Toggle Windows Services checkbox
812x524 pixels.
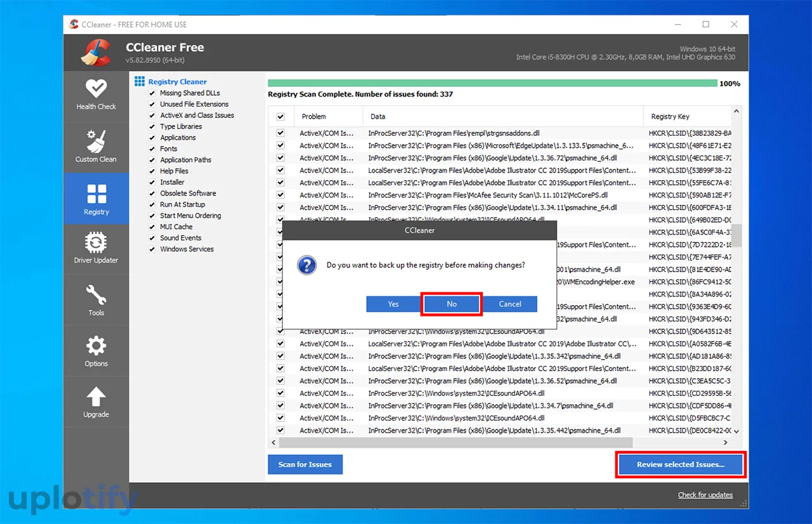152,249
